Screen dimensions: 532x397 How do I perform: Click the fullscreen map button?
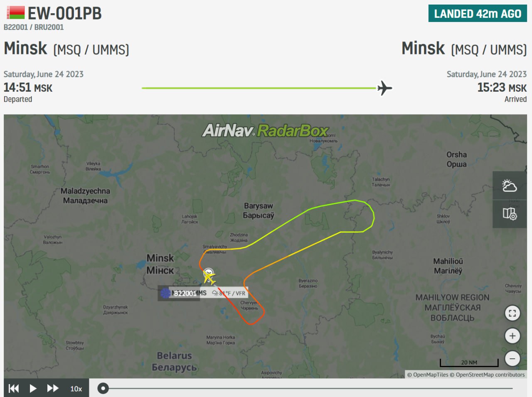tap(512, 314)
